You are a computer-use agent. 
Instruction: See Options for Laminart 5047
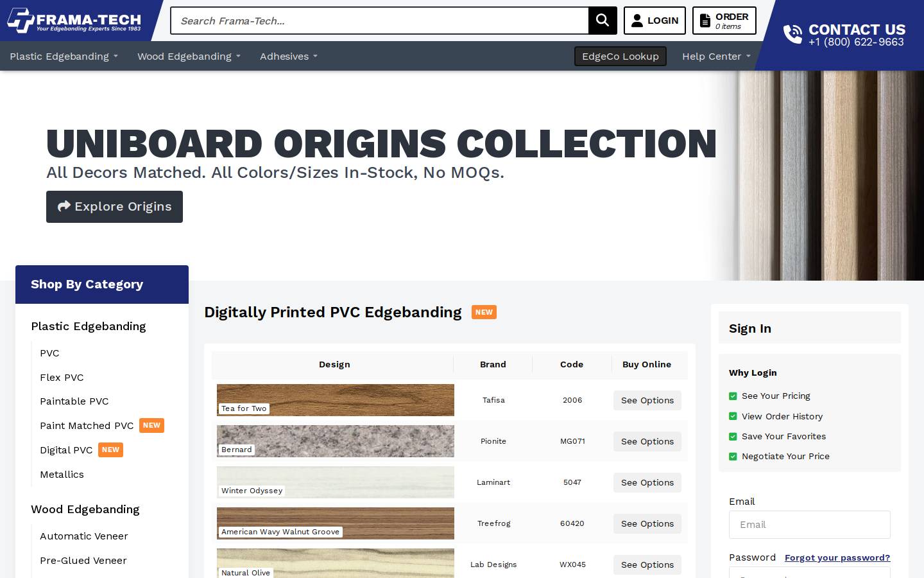point(647,482)
